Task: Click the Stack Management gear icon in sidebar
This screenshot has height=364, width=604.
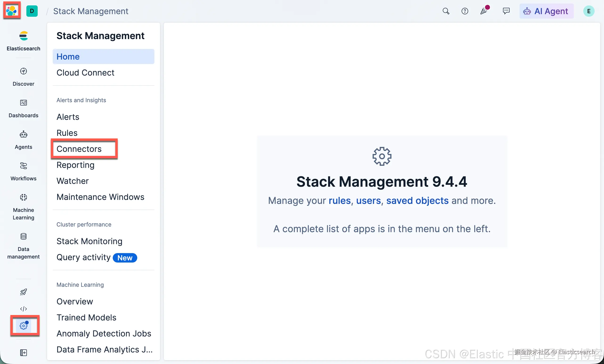Action: point(24,326)
